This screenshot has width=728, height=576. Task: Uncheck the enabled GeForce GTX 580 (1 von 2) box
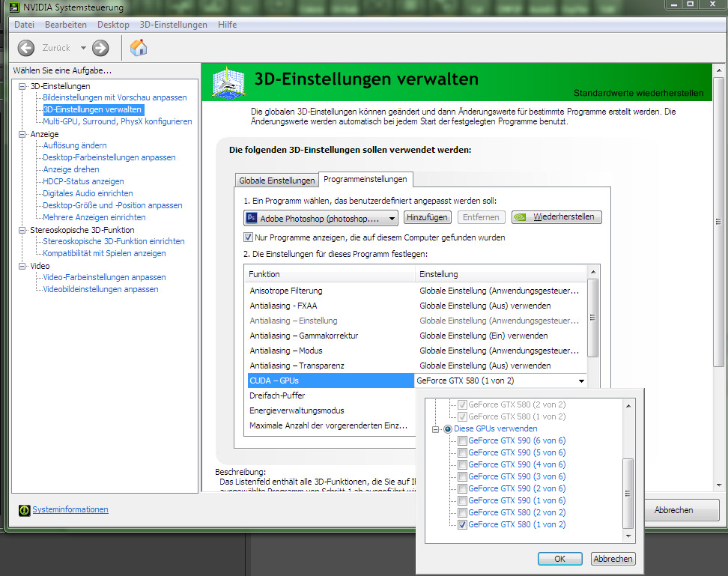coord(462,525)
